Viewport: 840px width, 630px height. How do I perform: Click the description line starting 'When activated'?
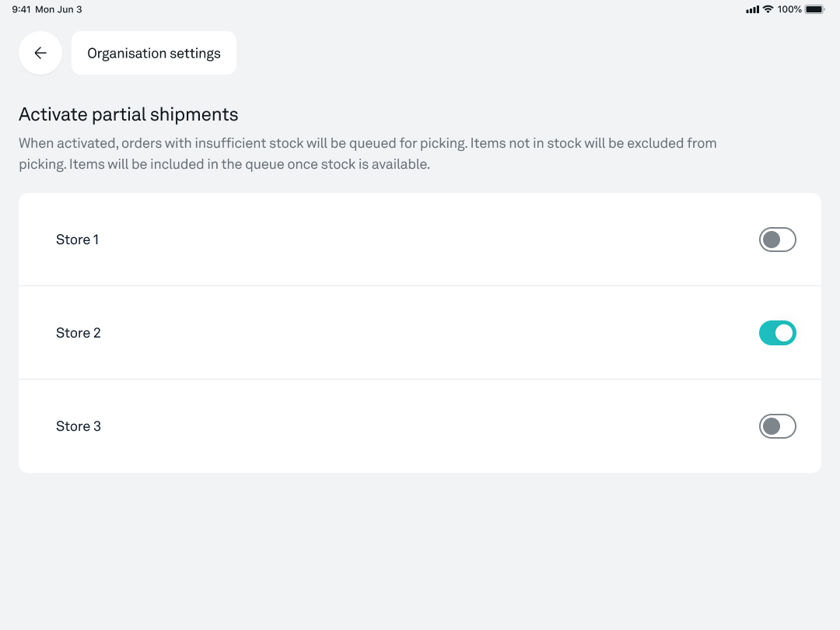[367, 144]
